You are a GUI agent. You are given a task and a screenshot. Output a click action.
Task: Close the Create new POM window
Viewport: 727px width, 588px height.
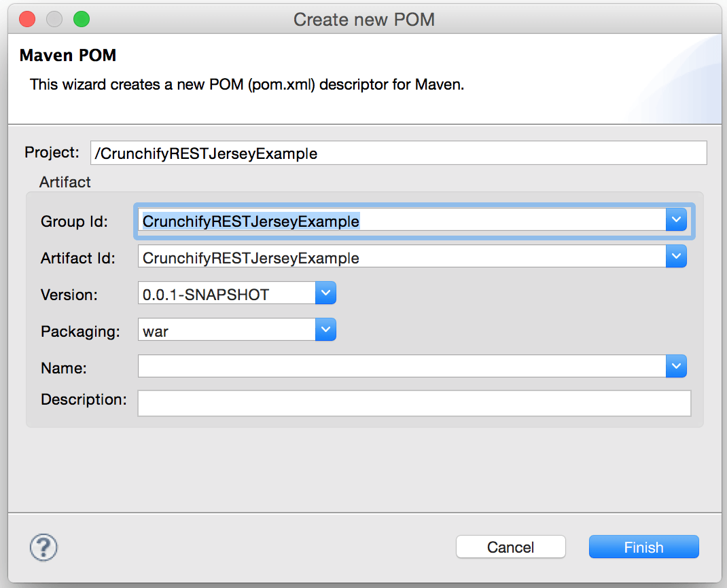(x=26, y=19)
